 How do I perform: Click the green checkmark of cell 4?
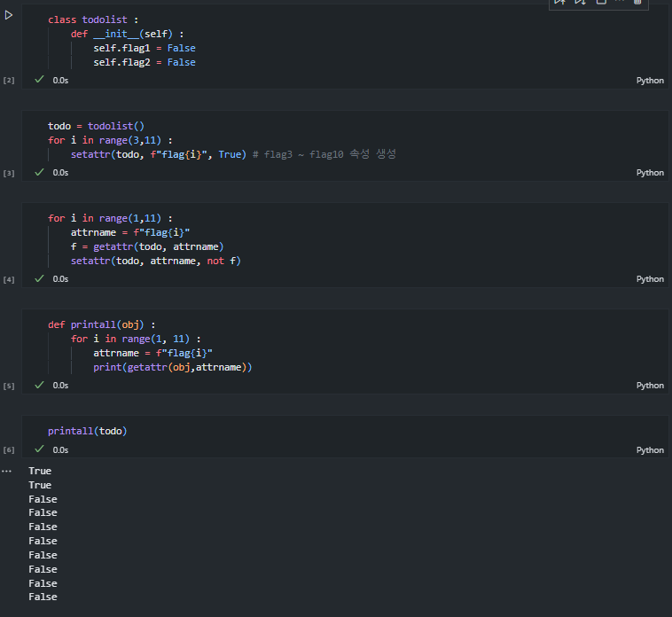[39, 278]
